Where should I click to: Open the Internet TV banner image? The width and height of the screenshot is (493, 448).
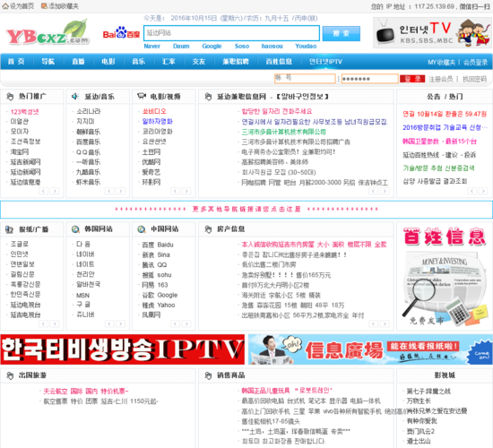(x=432, y=32)
